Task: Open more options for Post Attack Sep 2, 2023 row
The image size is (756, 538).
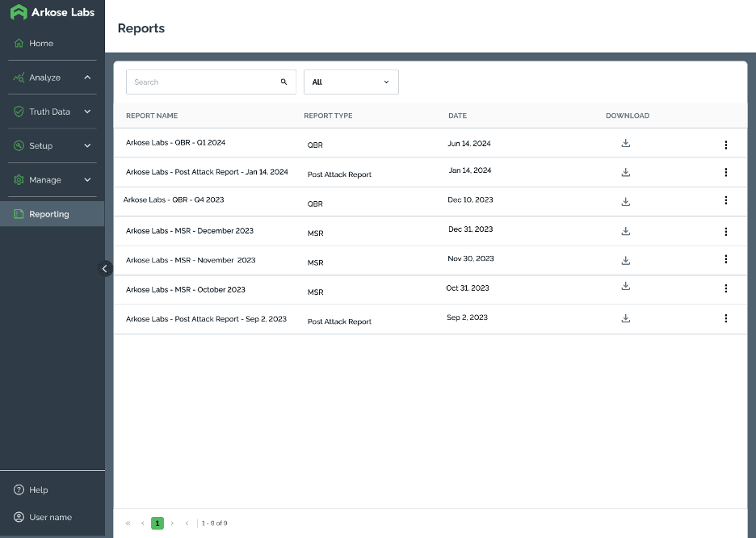Action: click(725, 318)
